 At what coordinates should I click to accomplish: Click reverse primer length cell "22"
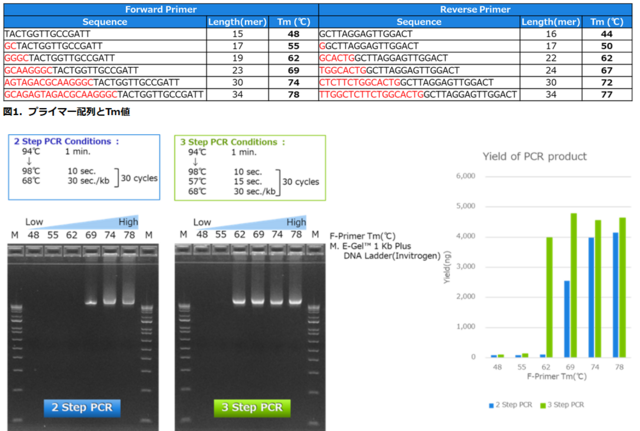(551, 58)
